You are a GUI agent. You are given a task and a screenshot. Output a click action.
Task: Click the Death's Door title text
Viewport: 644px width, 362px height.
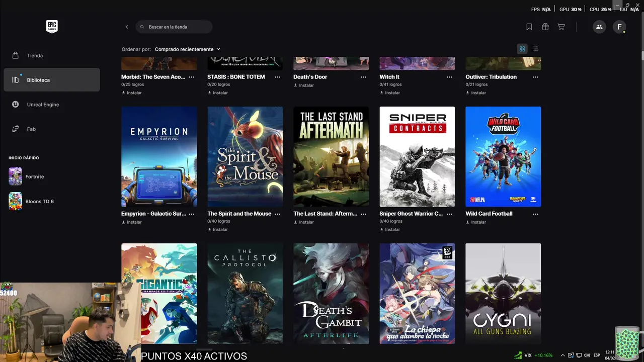coord(310,77)
